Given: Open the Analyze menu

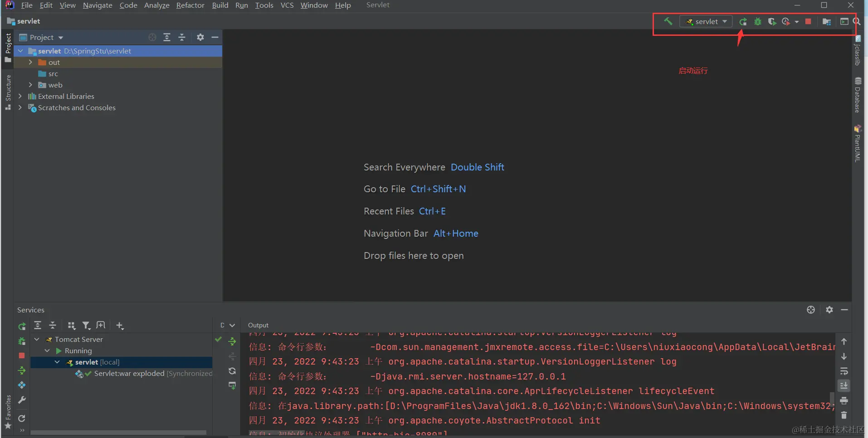Looking at the screenshot, I should click(x=156, y=5).
